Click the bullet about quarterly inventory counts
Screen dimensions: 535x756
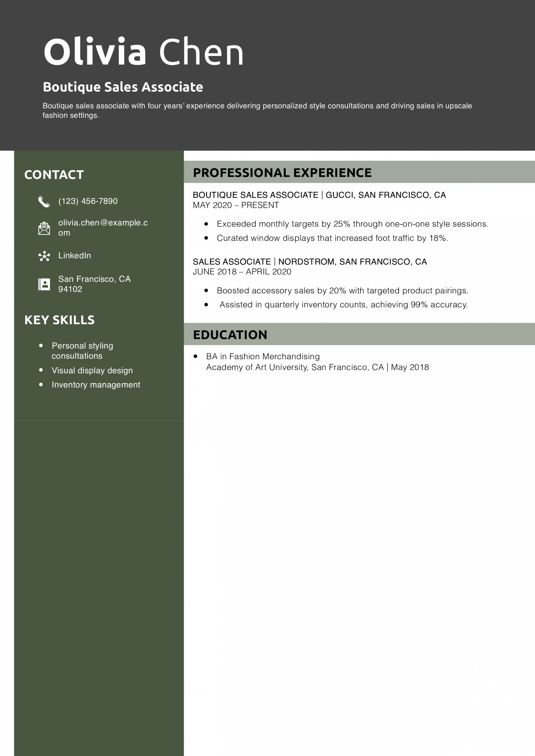[x=343, y=305]
